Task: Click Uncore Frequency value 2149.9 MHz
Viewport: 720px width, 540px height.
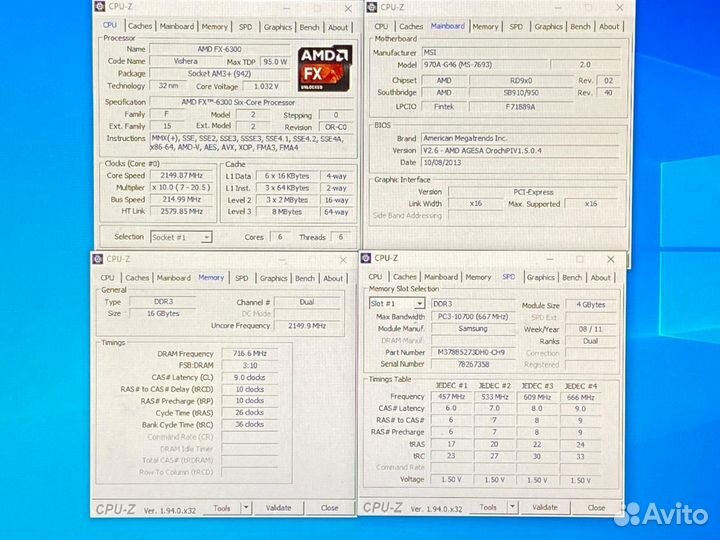Action: [307, 325]
